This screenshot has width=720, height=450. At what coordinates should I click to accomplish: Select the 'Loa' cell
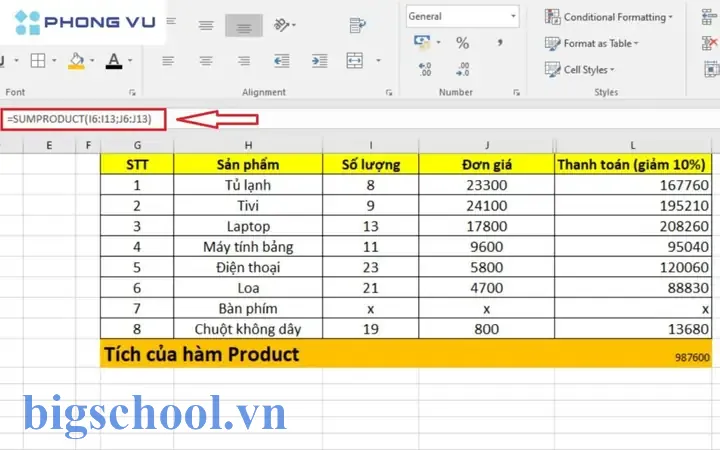coord(248,288)
